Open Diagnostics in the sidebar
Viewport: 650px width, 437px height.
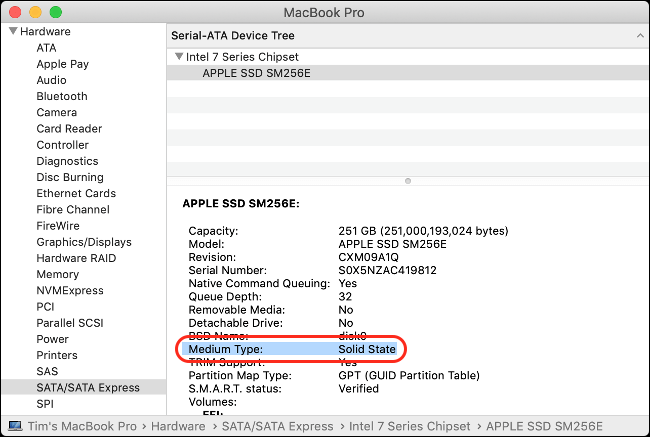[x=67, y=161]
